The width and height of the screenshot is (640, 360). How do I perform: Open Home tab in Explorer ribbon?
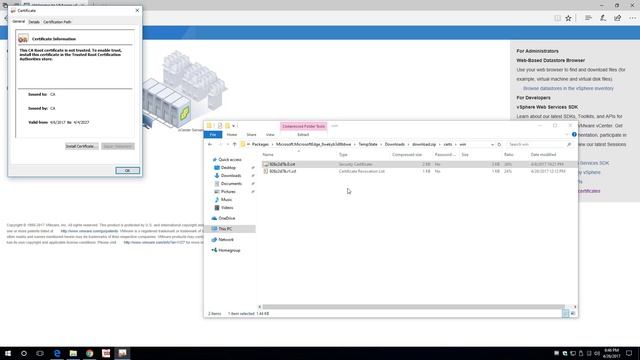(232, 135)
